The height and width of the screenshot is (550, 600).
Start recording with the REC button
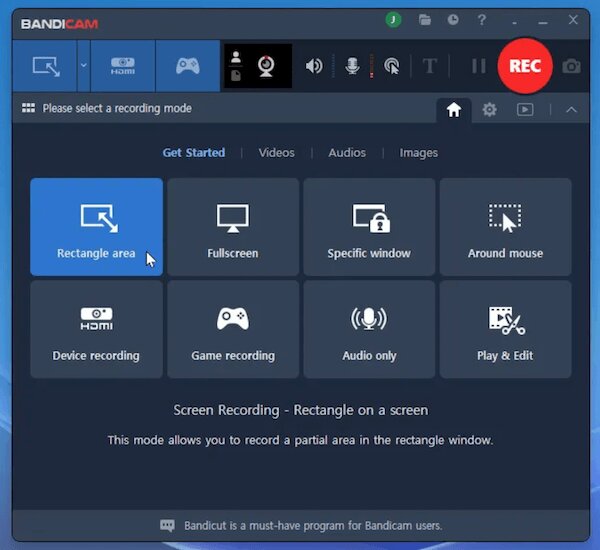coord(525,66)
